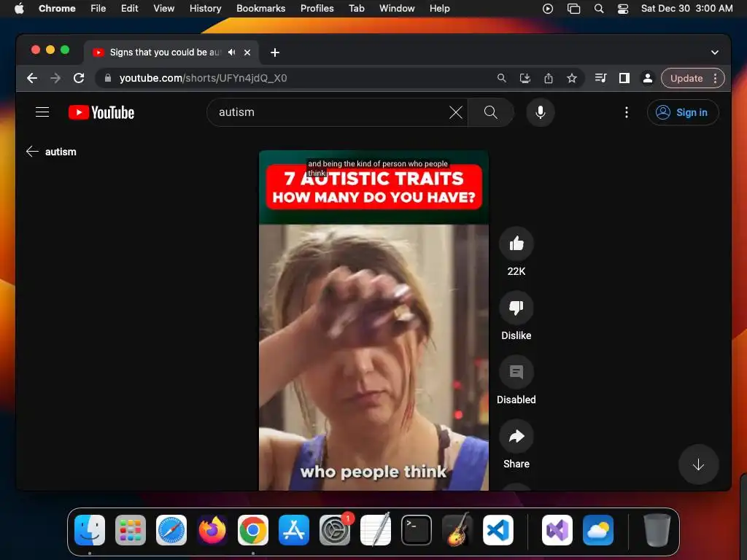This screenshot has width=747, height=560.
Task: Open Spotlight search in menu bar
Action: pyautogui.click(x=599, y=9)
